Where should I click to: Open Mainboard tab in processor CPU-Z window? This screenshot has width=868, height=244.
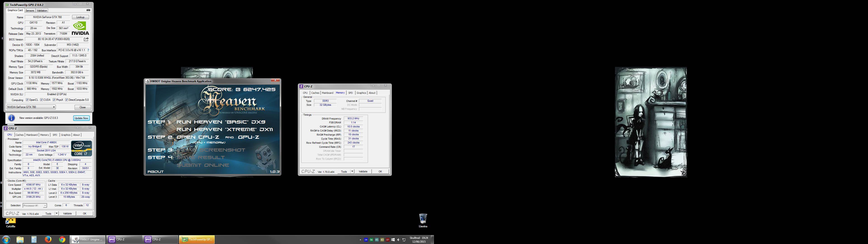point(32,135)
